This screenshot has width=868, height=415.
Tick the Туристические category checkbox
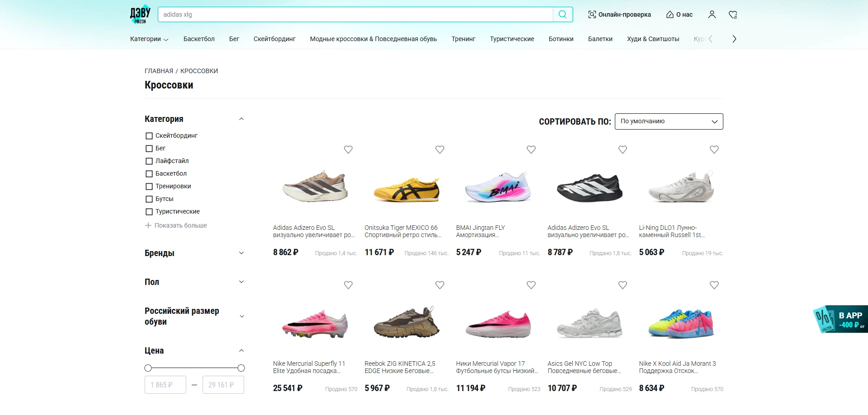(x=149, y=212)
